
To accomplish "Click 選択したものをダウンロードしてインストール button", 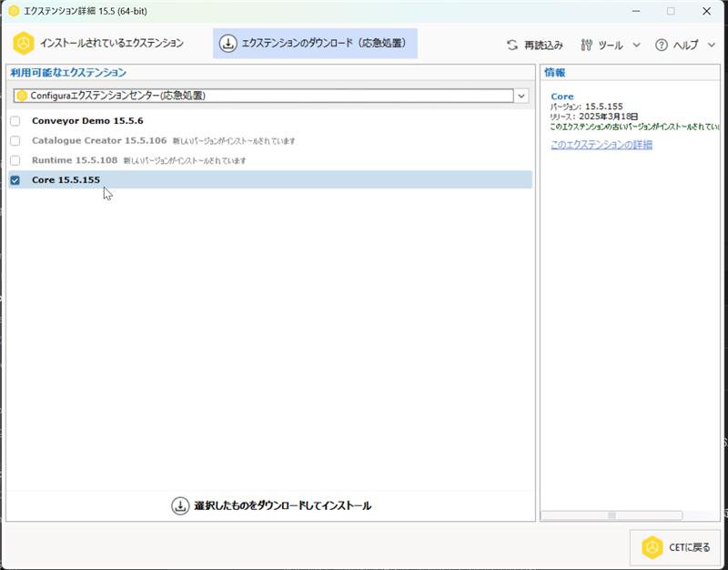I will click(271, 505).
